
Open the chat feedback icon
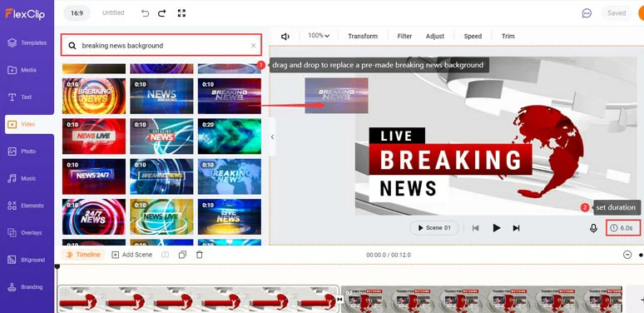pyautogui.click(x=587, y=13)
